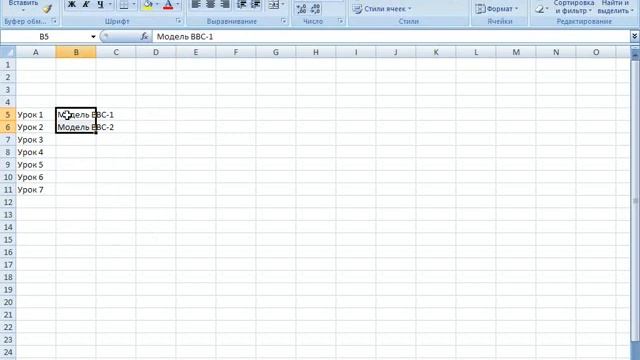Select cell with text Урок 4
Image resolution: width=640 pixels, height=360 pixels.
click(x=36, y=152)
